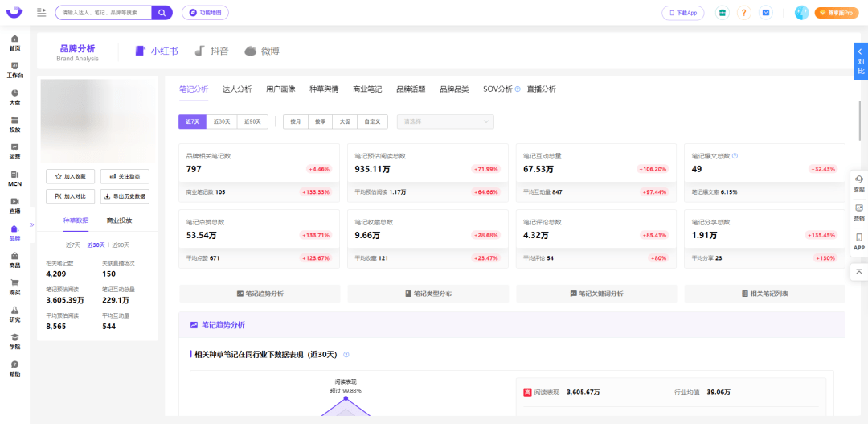The image size is (868, 424).
Task: Switch to 商业投放 tab in left panel
Action: [x=120, y=220]
